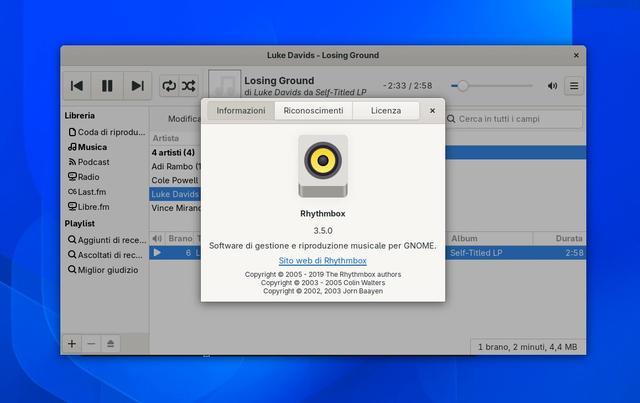Open the Ascoltati di recente playlist
Viewport: 640px width, 403px height.
(107, 255)
